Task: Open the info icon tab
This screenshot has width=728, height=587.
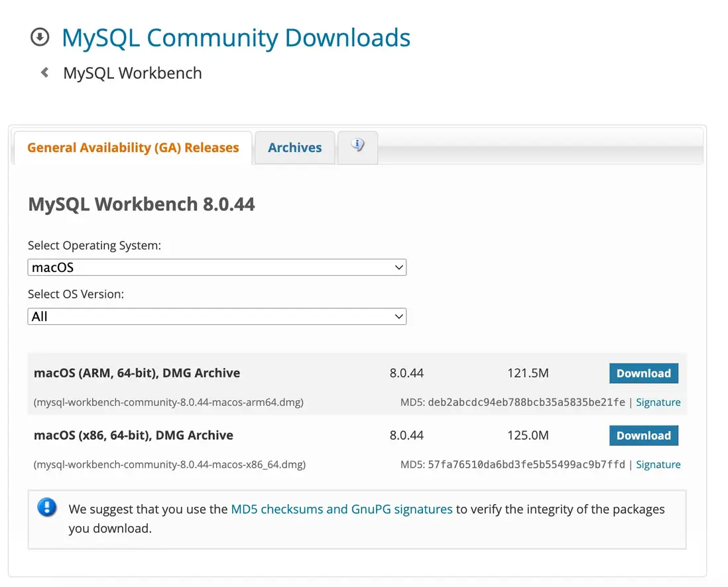Action: point(357,146)
